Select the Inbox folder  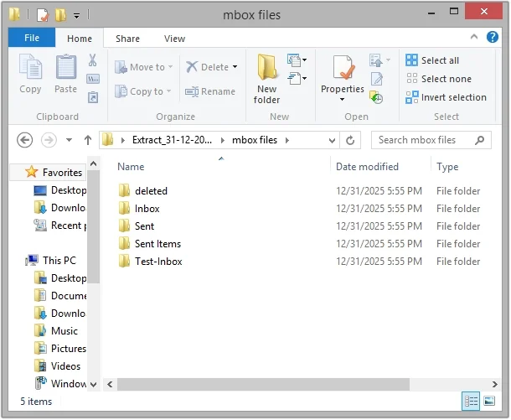(139, 209)
